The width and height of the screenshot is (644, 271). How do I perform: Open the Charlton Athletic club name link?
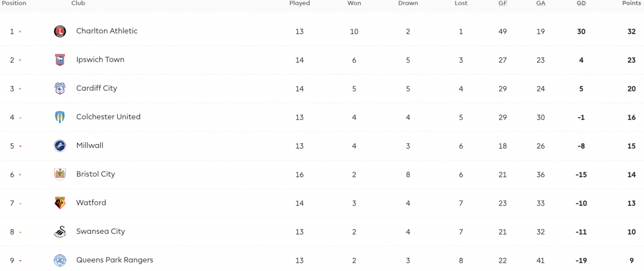coord(107,31)
